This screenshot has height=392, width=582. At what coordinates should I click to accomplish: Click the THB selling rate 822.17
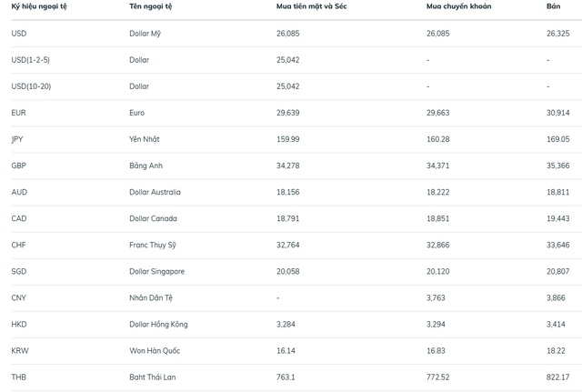pyautogui.click(x=557, y=377)
